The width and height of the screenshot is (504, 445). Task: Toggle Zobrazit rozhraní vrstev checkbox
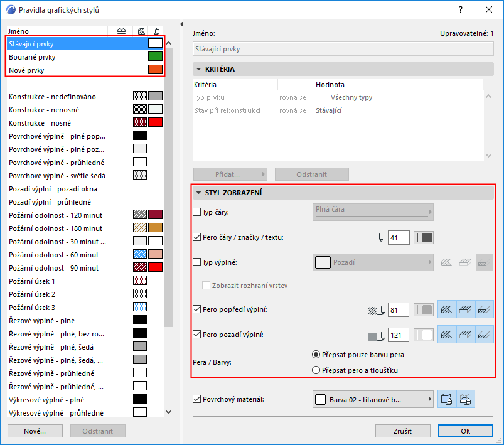(x=206, y=286)
